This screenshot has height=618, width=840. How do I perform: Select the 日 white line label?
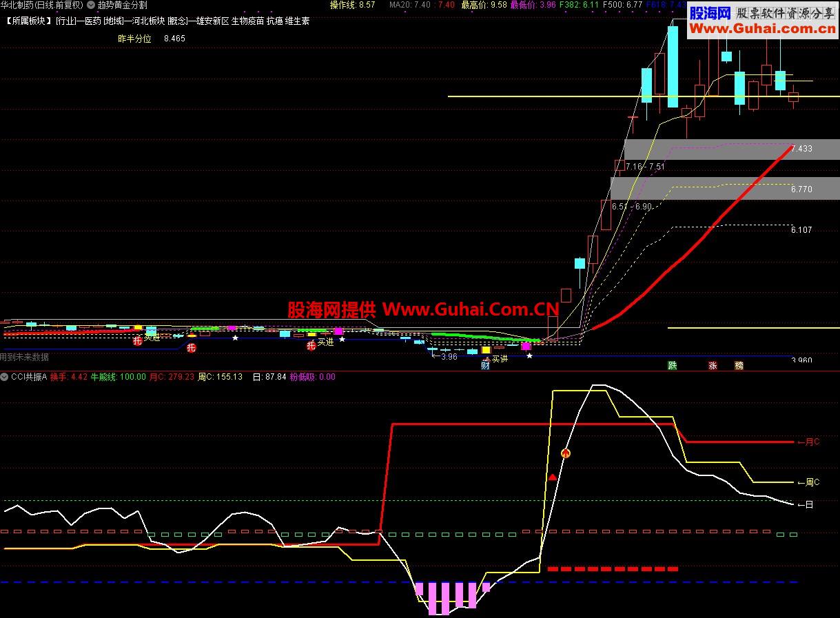805,505
